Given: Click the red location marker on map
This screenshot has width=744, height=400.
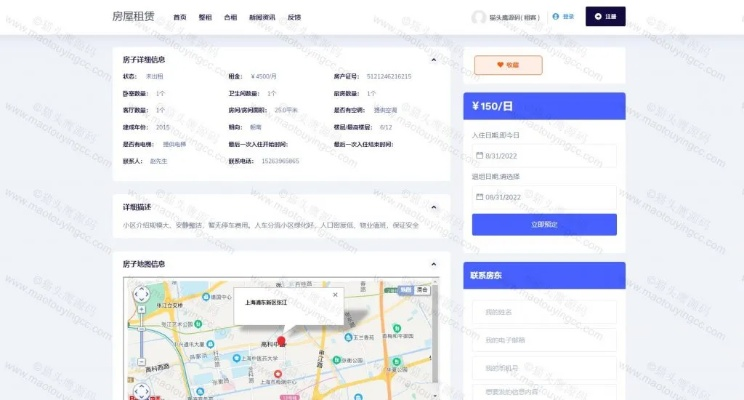Looking at the screenshot, I should point(281,341).
